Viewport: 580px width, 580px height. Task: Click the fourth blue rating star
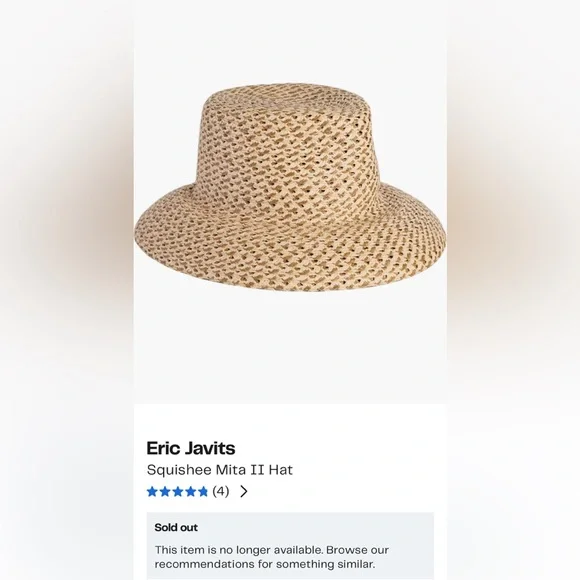click(x=190, y=492)
